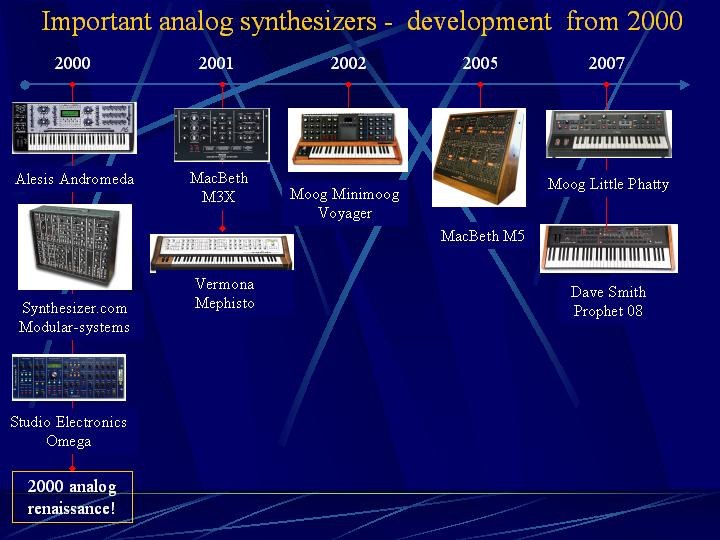Click the "Moog Minimoog Voyager" caption
The width and height of the screenshot is (720, 540).
pyautogui.click(x=345, y=203)
